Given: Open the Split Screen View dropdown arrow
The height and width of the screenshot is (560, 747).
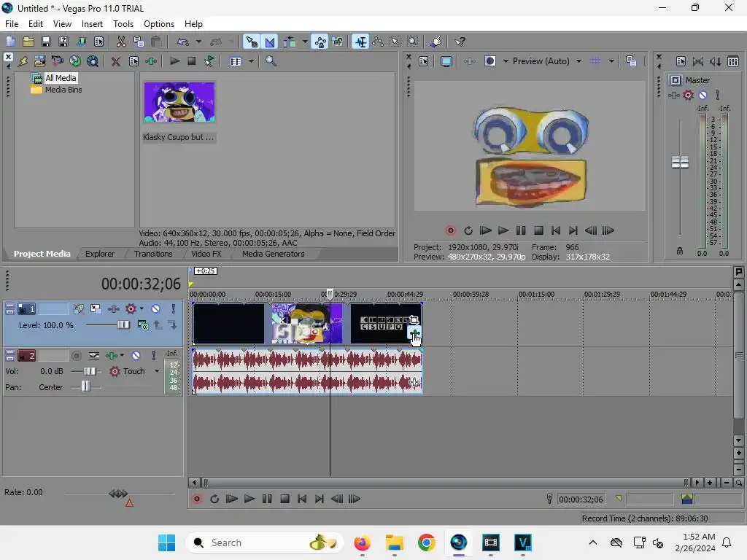Looking at the screenshot, I should [506, 61].
